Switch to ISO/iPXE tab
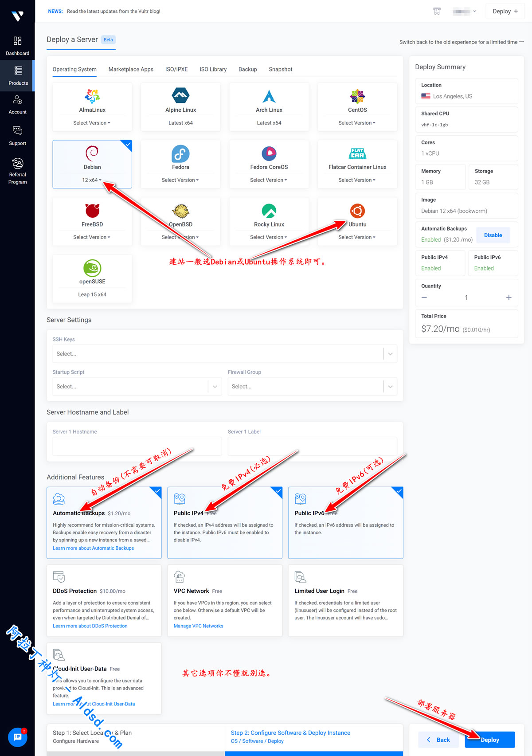Image resolution: width=532 pixels, height=756 pixels. (176, 69)
